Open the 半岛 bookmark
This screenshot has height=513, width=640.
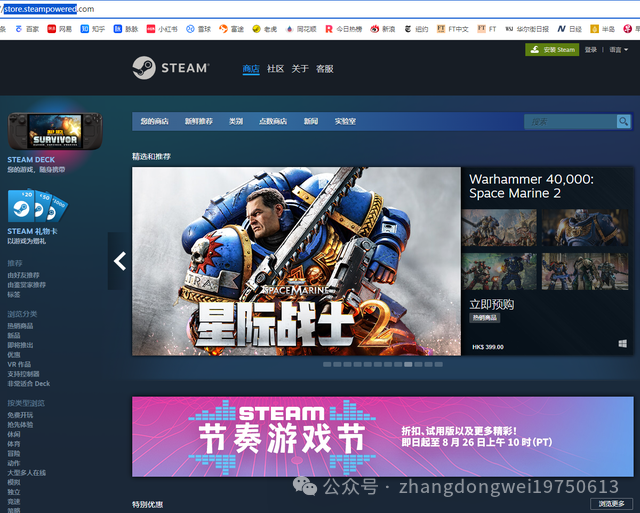602,29
